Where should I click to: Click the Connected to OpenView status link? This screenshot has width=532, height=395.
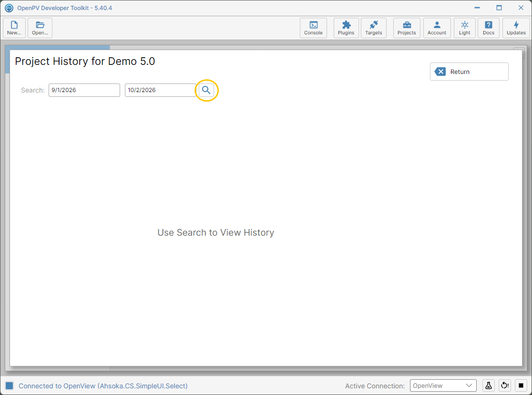(x=103, y=386)
